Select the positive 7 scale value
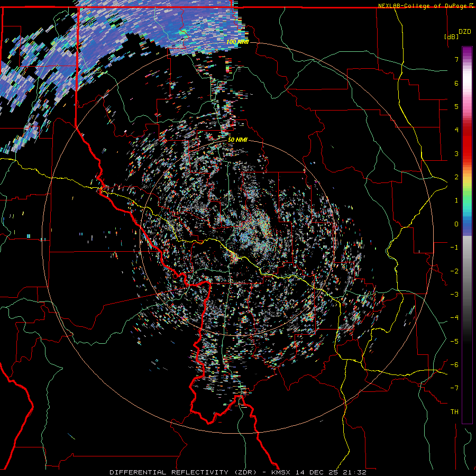Image resolution: width=476 pixels, height=476 pixels. (x=456, y=59)
